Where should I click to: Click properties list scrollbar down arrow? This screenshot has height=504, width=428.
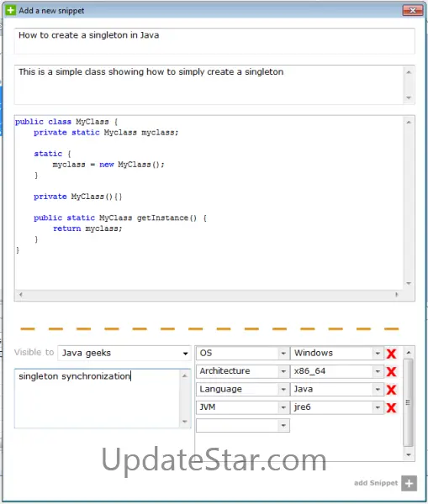coord(409,454)
